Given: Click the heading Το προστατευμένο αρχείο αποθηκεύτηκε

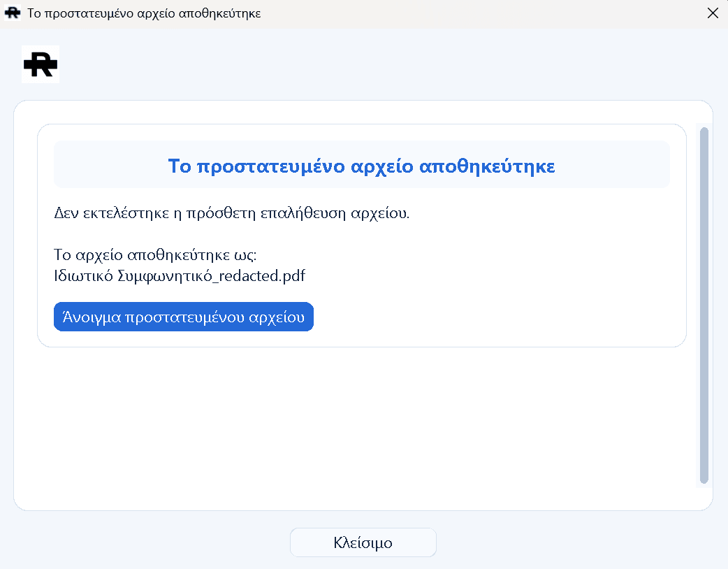Looking at the screenshot, I should (362, 166).
